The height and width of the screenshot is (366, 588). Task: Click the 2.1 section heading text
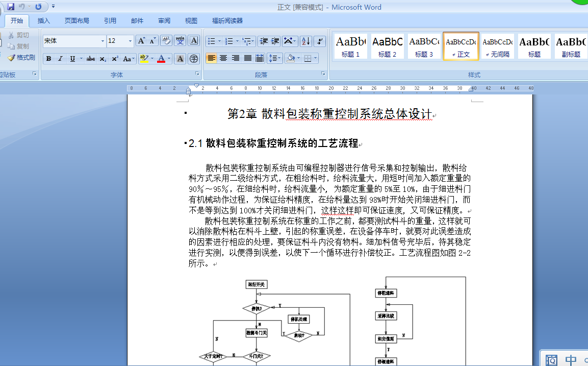(273, 143)
